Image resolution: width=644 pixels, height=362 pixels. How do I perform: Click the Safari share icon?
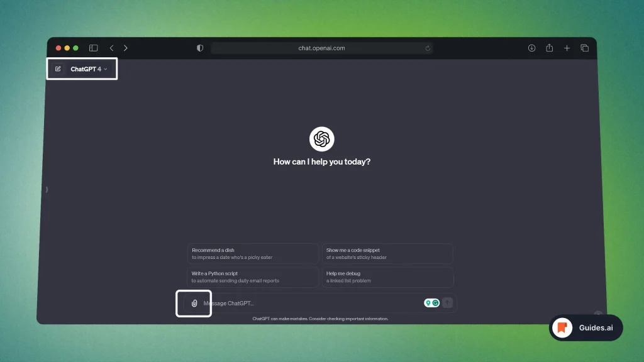click(x=549, y=48)
